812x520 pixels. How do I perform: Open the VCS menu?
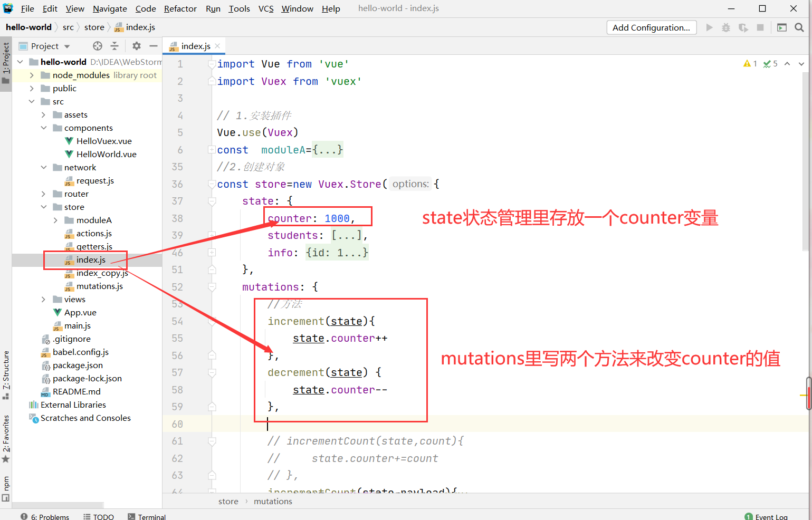tap(266, 8)
